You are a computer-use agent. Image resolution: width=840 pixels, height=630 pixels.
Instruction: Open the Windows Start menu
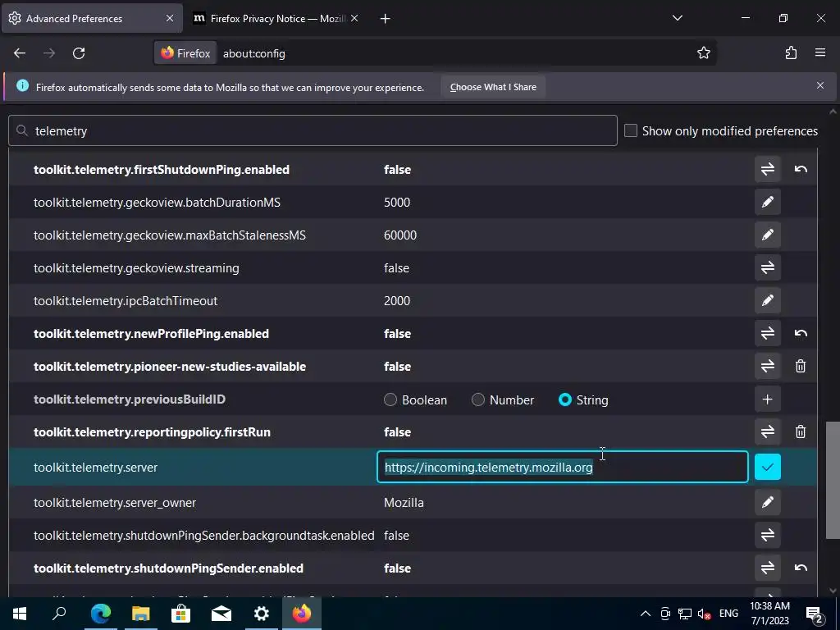[20, 614]
